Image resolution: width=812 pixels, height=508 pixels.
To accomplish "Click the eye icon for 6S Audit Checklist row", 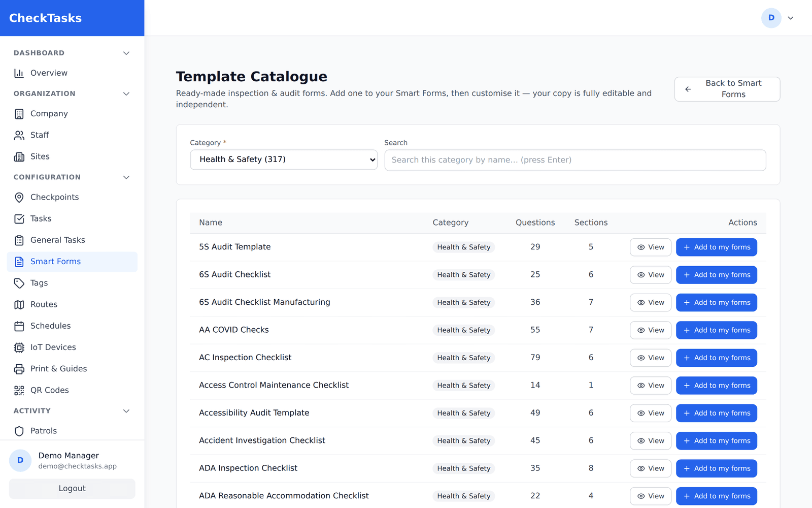I will coord(641,275).
